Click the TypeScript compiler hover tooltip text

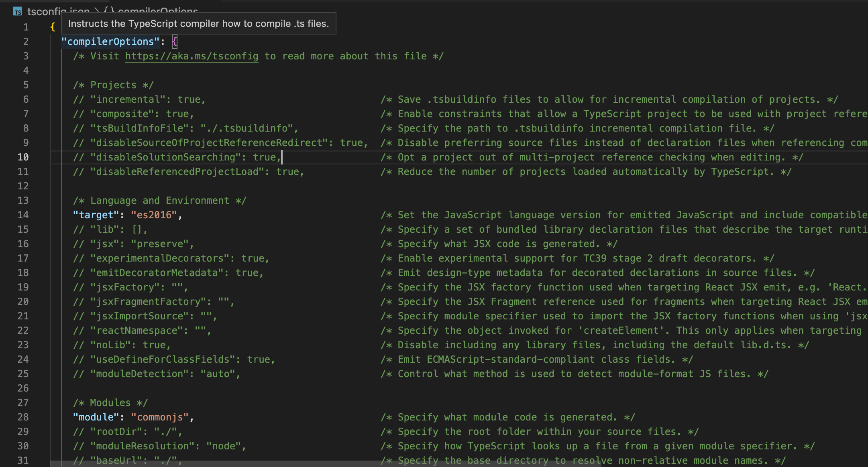pos(198,24)
